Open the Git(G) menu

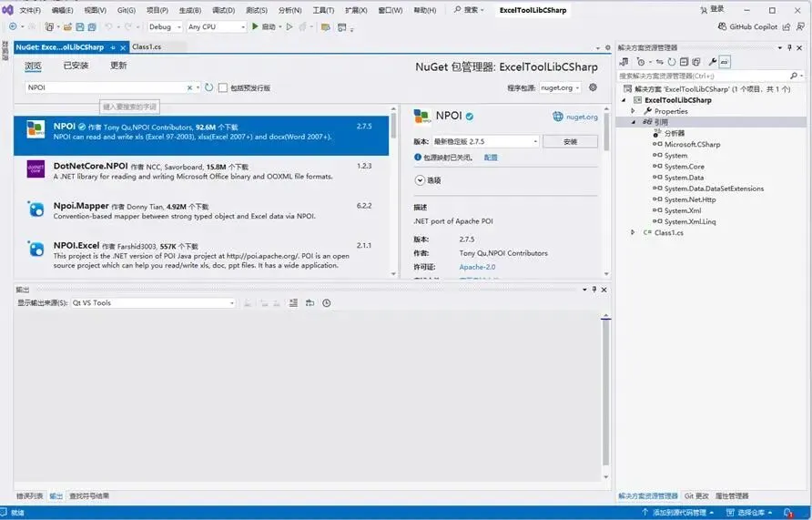127,10
